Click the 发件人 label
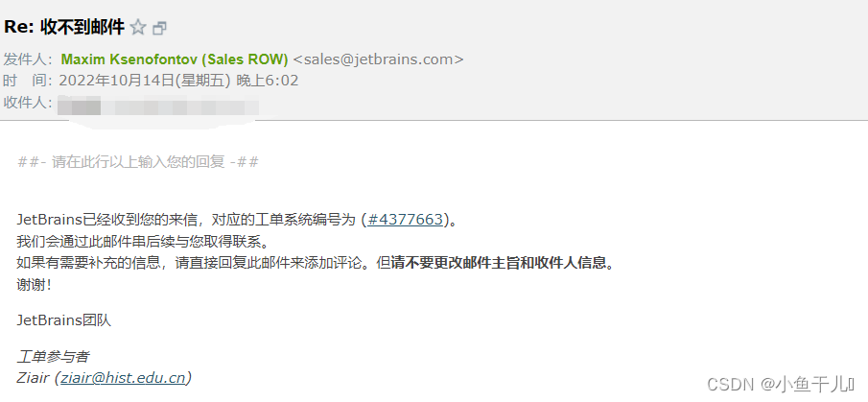This screenshot has width=868, height=402. pos(27,59)
